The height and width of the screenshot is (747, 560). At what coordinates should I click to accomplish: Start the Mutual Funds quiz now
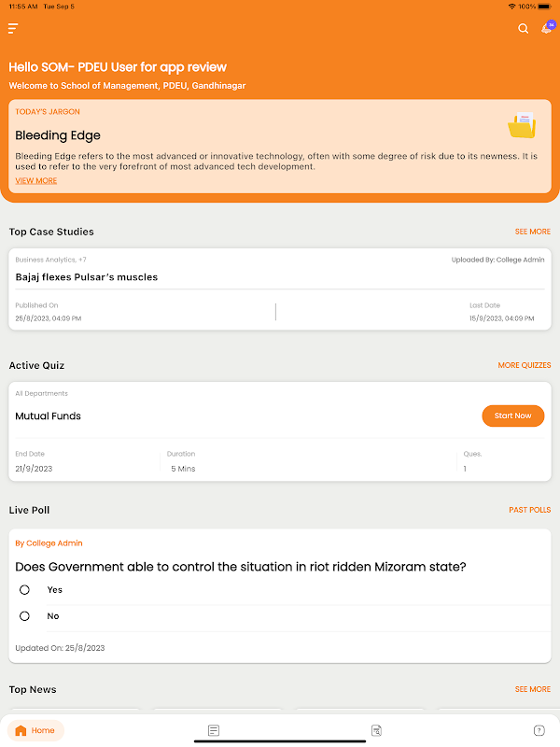512,416
